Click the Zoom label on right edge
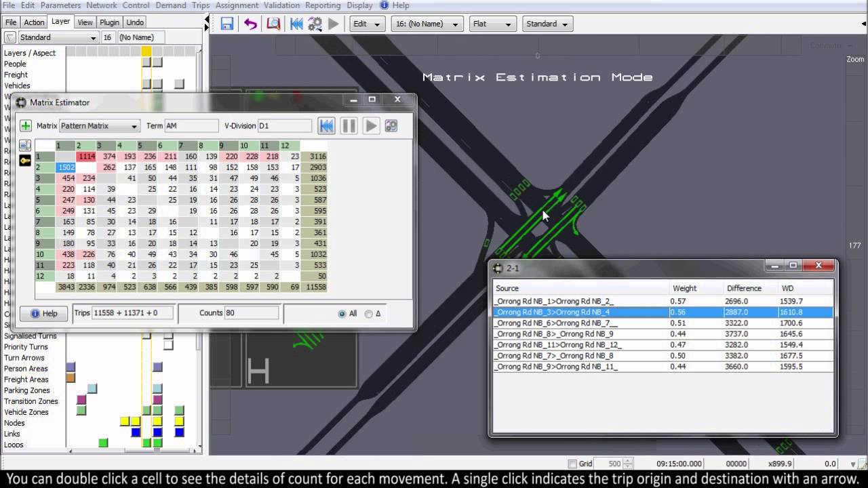Screen dimensions: 868x488 (854, 59)
